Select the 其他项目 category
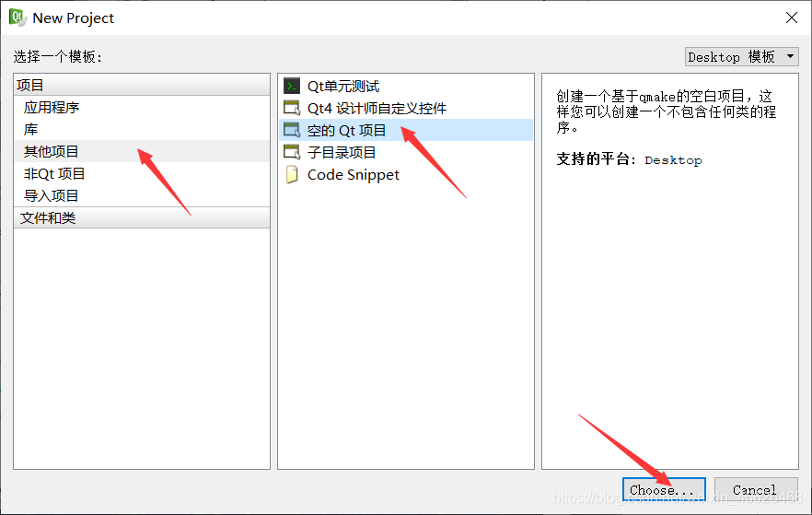The height and width of the screenshot is (515, 812). pyautogui.click(x=142, y=151)
